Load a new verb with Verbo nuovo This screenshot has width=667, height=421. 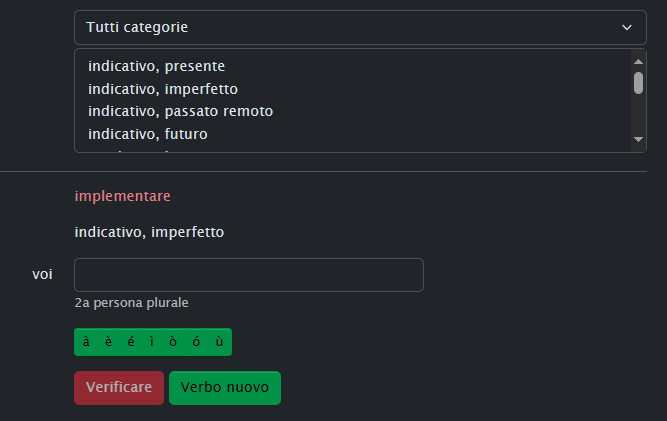point(225,388)
